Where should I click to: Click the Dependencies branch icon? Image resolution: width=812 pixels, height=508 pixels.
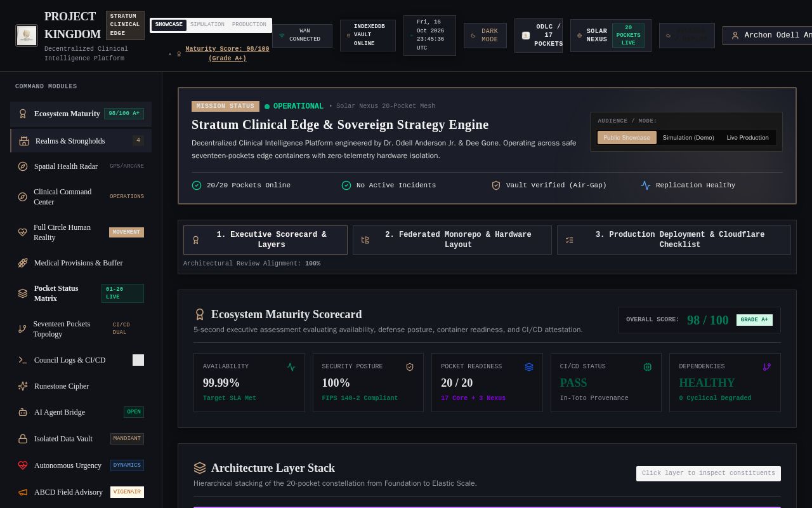767,367
